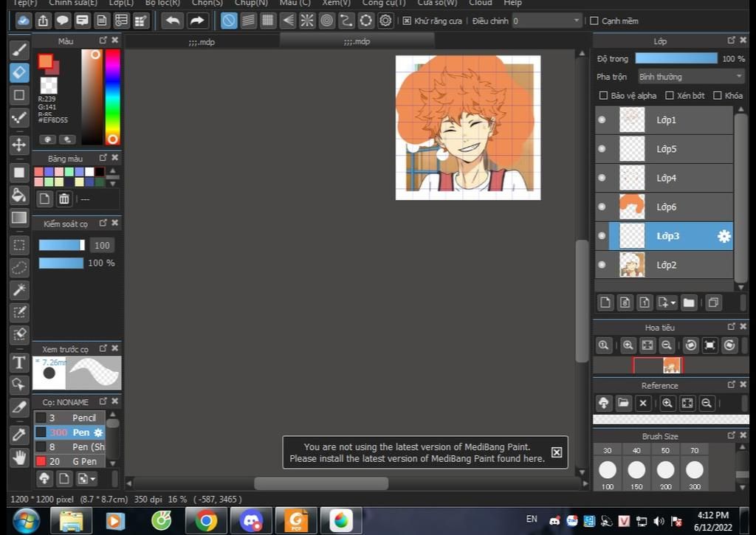The height and width of the screenshot is (535, 756).
Task: Toggle Khử răng cưa checkbox
Action: (407, 21)
